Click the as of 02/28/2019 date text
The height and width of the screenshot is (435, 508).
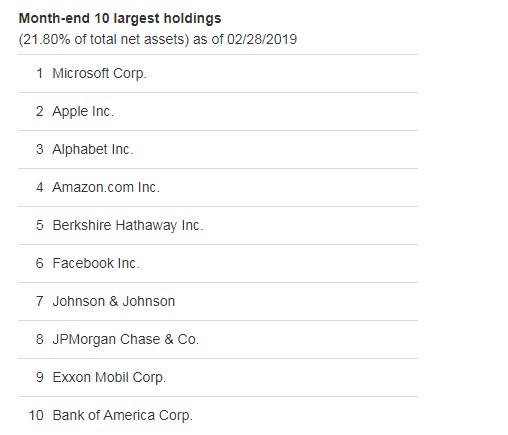(x=245, y=39)
